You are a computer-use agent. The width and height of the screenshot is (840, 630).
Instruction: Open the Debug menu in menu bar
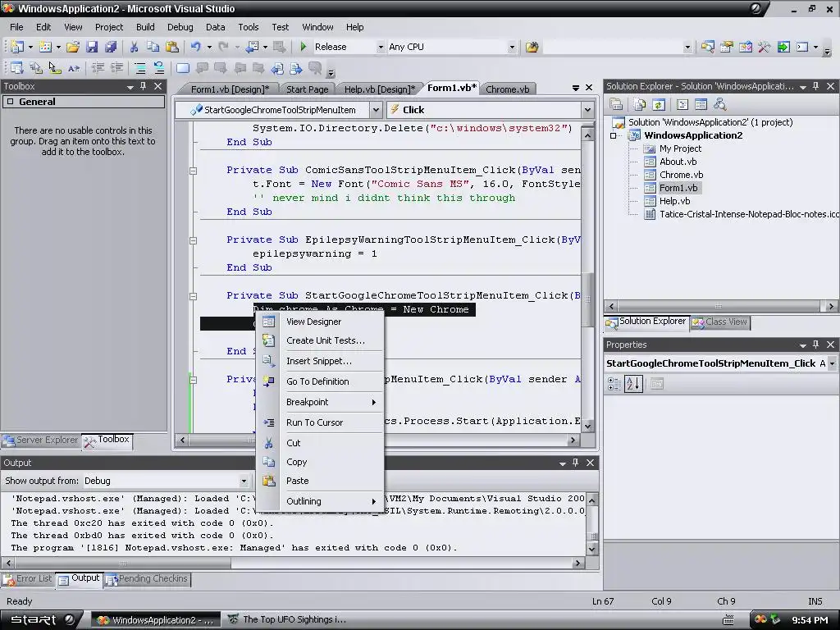click(x=180, y=27)
